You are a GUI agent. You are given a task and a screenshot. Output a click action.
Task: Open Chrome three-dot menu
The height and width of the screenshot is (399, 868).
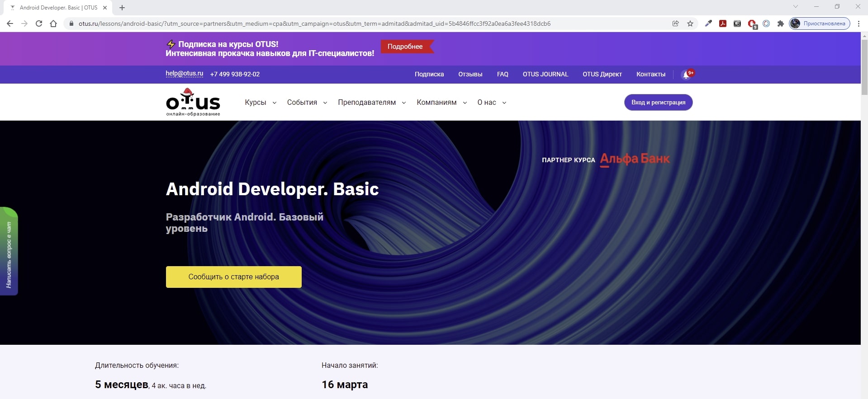click(x=859, y=23)
